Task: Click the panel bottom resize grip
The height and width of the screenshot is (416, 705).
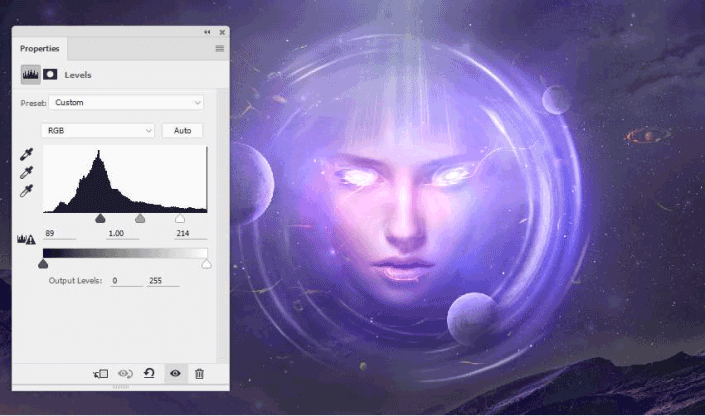Action: tap(120, 387)
